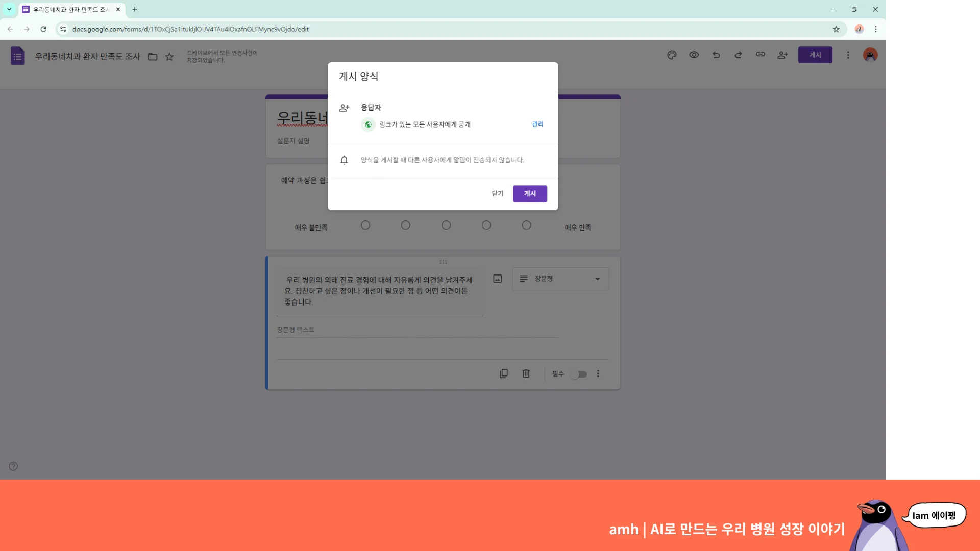
Task: Click the add collaborators icon
Action: [782, 55]
